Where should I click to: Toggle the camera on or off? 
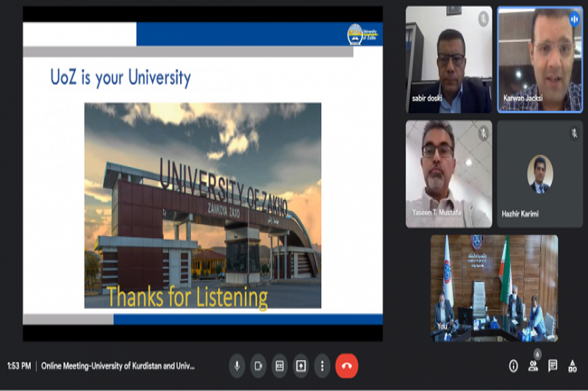click(258, 365)
